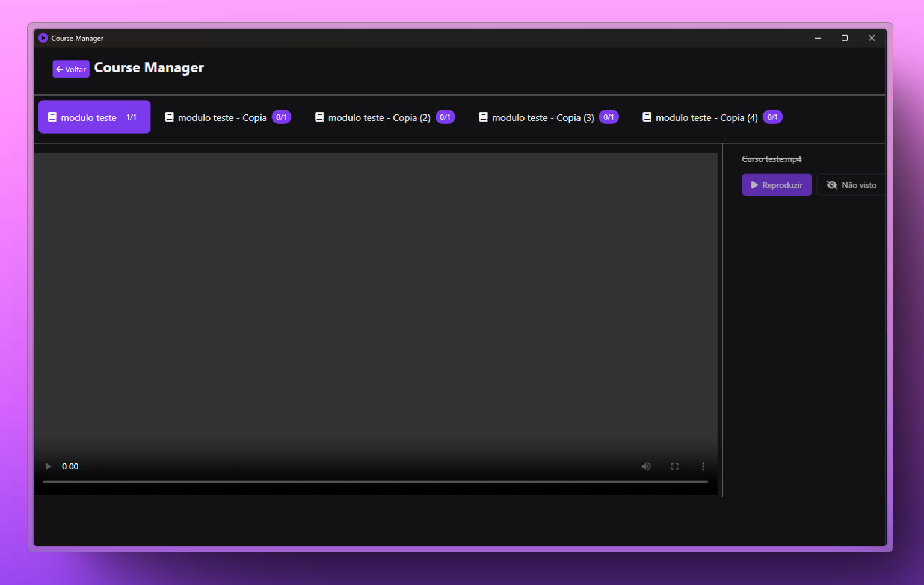
Task: Go back with the Voltar button
Action: coord(71,69)
